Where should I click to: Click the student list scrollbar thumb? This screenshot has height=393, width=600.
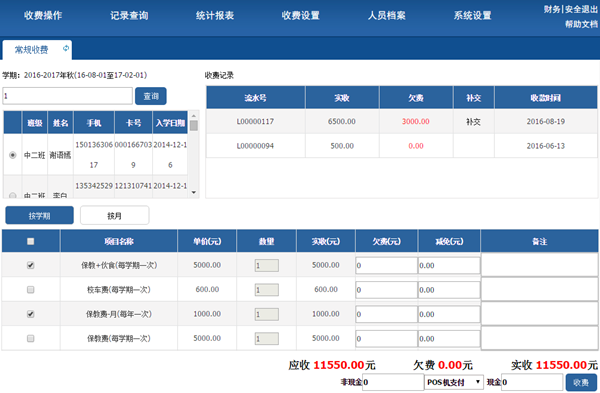[x=194, y=126]
